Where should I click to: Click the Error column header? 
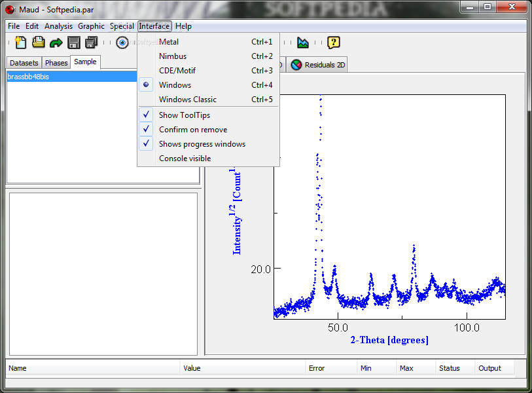pos(331,368)
